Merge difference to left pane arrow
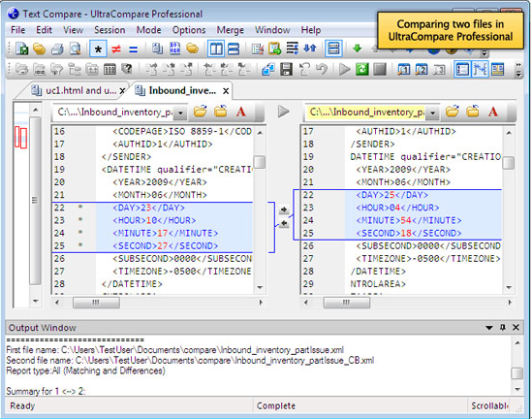Viewport: 532px width, 419px height. point(284,223)
